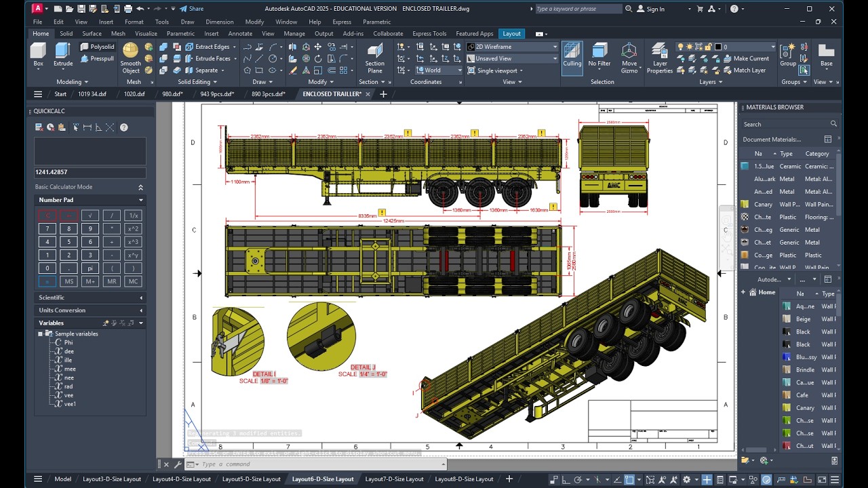
Task: Click QuickCalc Get Coordinates icon
Action: tap(76, 127)
